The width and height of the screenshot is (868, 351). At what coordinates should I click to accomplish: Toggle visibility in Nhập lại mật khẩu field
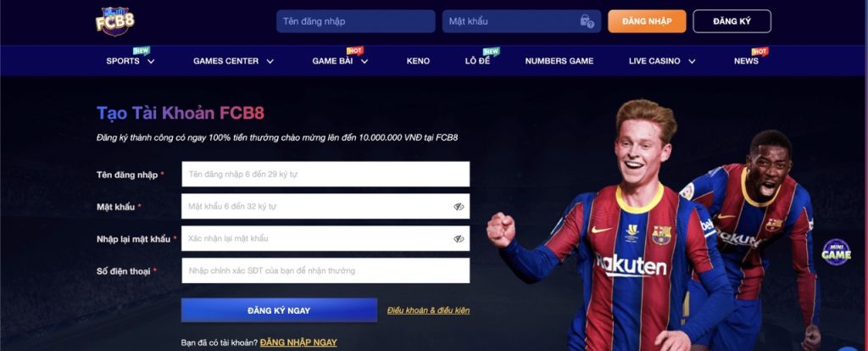tap(459, 238)
